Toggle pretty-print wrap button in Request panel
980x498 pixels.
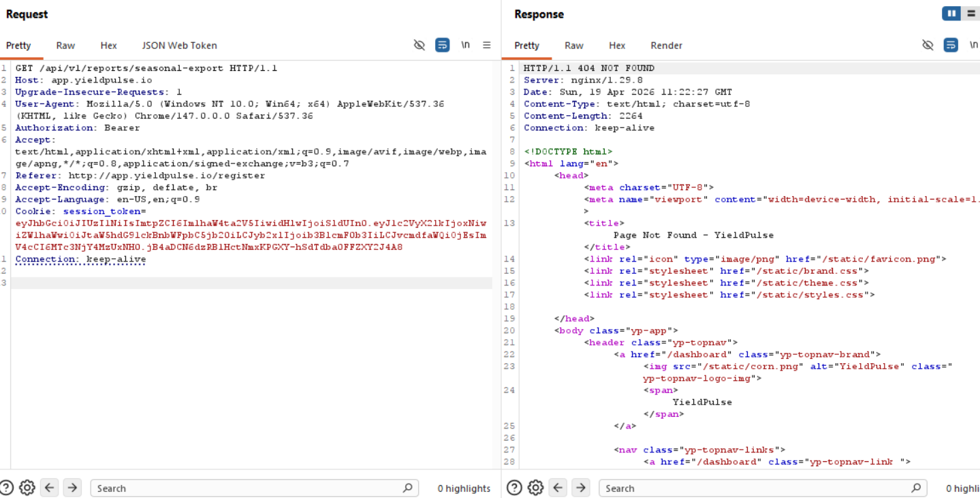coord(443,45)
